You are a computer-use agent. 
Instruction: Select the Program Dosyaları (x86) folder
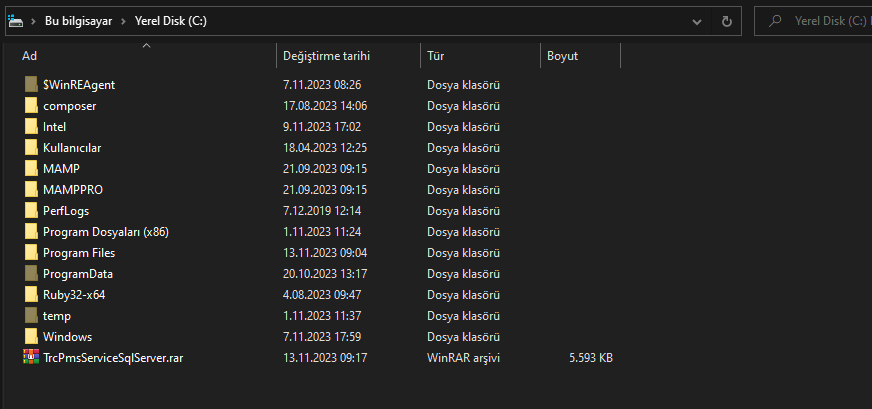point(105,231)
